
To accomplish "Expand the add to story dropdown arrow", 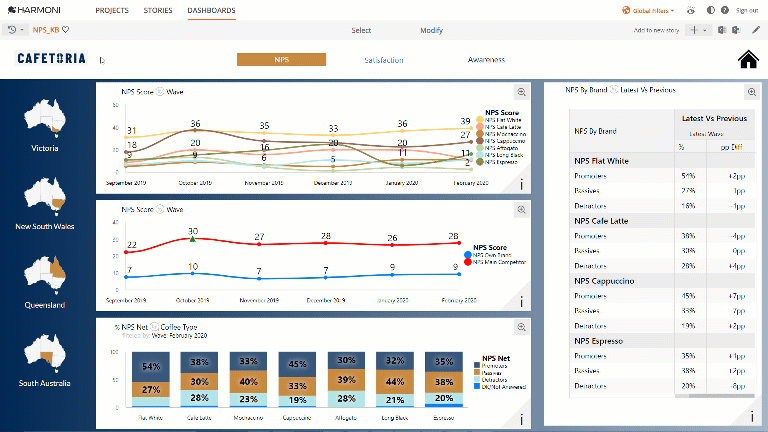I will [705, 30].
